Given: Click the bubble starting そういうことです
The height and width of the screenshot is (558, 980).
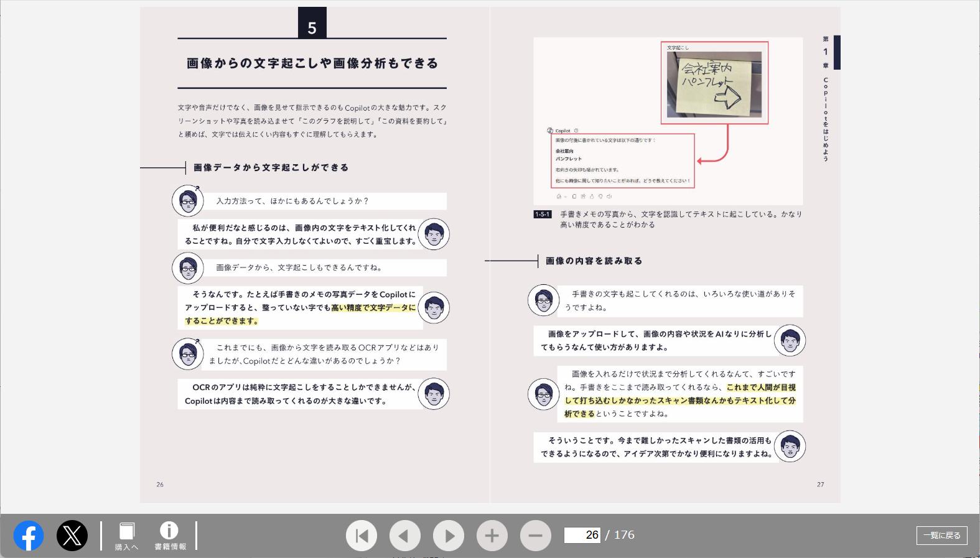Looking at the screenshot, I should tap(656, 447).
